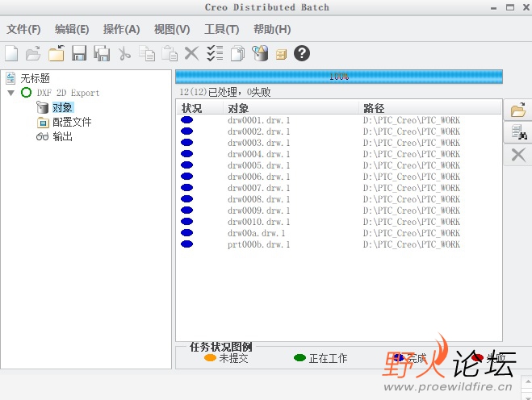Click the 未提交 legend label
The image size is (532, 400).
(233, 358)
